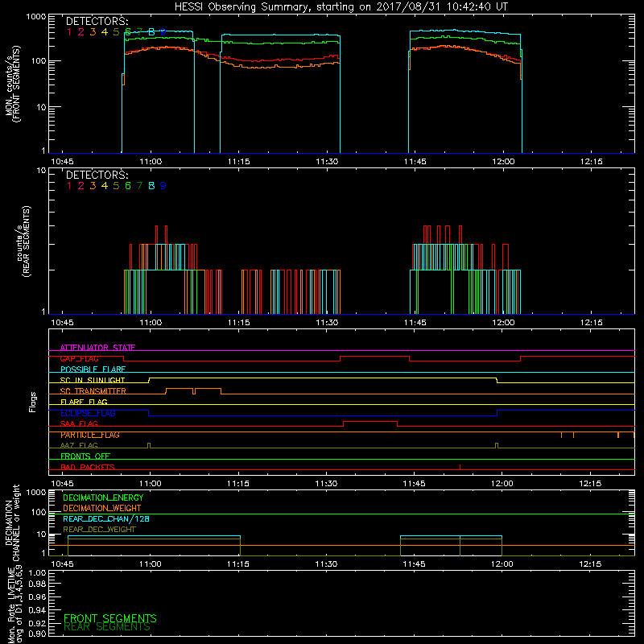Click the BAD_PACKETS spike before 12:00
This screenshot has height=644, width=644.
[460, 467]
